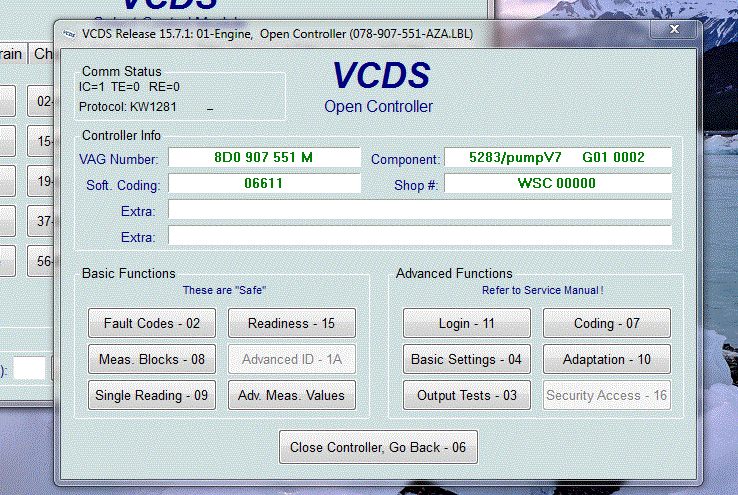Screen dimensions: 738x495
Task: Click Login - 11 button
Action: [x=466, y=323]
